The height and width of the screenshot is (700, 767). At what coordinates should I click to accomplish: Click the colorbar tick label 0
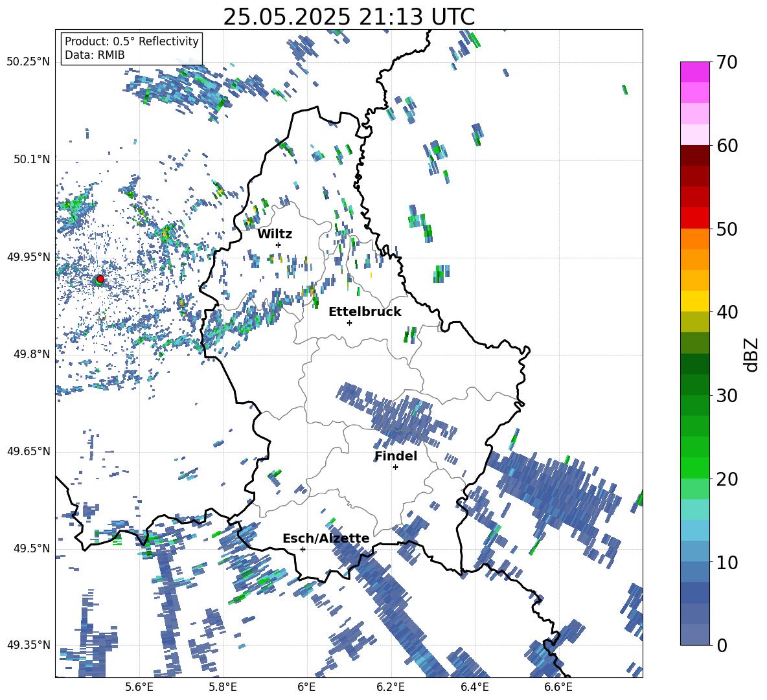coord(722,646)
